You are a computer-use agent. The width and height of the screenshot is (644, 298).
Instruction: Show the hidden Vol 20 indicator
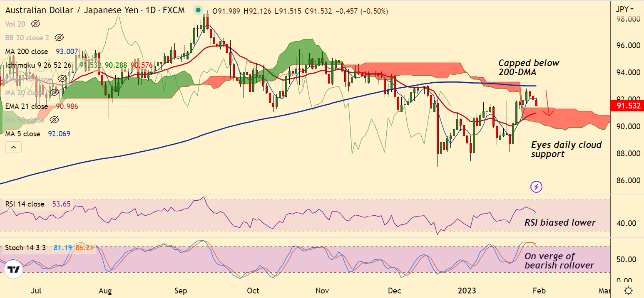click(x=35, y=24)
